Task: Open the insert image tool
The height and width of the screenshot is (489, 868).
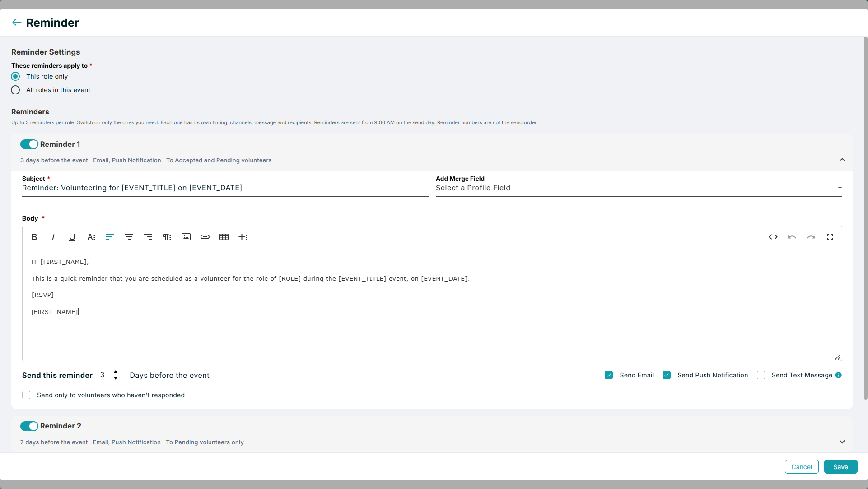Action: [186, 237]
